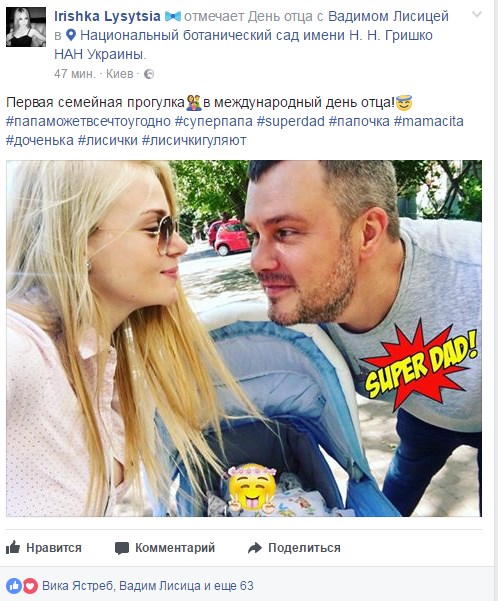Open hashtag #mamacita
The height and width of the screenshot is (601, 498).
coord(429,121)
